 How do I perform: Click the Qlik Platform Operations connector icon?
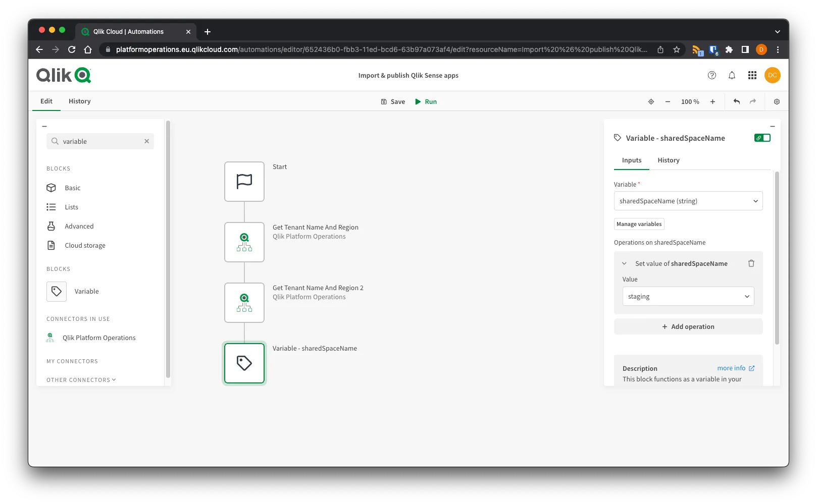50,337
